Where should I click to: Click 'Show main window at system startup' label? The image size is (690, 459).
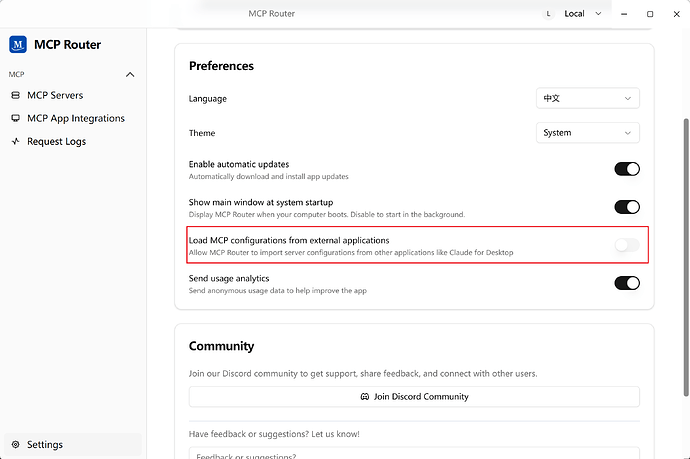pos(261,202)
